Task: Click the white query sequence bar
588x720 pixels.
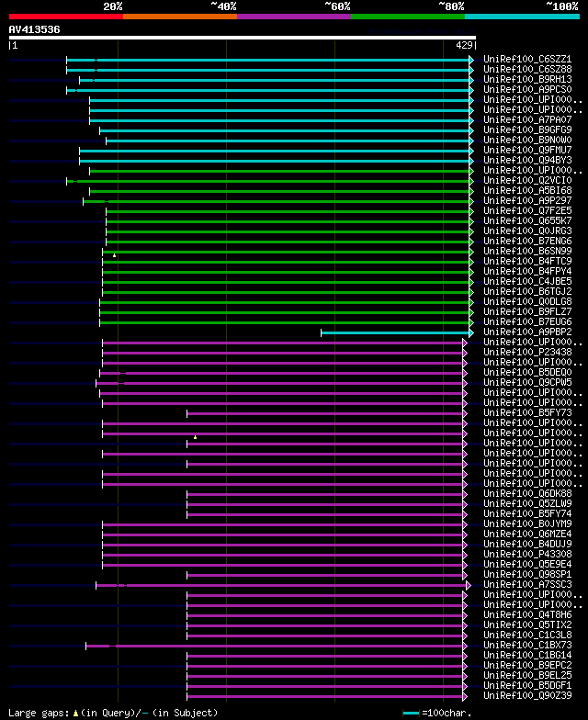Action: coord(243,38)
